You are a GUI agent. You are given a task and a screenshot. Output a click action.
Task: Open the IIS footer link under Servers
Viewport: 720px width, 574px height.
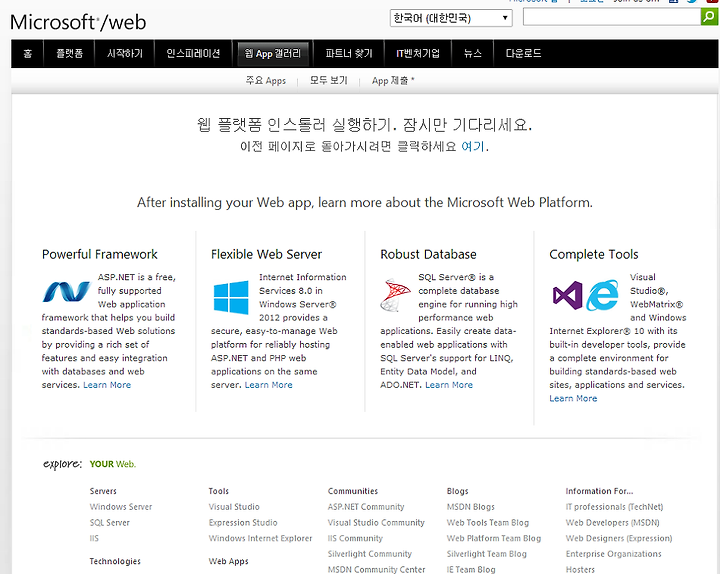pos(94,538)
